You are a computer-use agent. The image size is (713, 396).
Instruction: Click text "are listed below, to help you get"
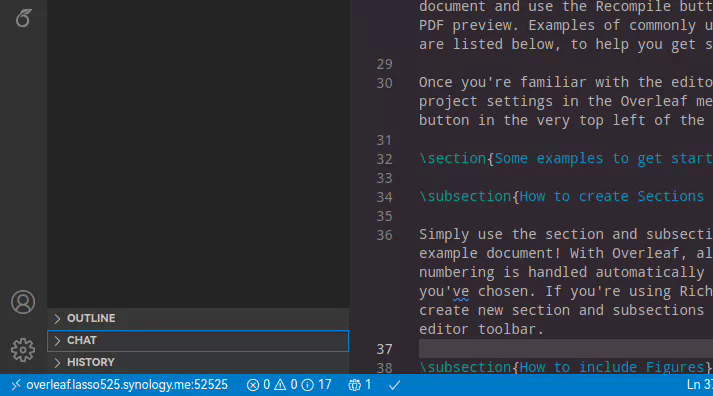(x=557, y=45)
